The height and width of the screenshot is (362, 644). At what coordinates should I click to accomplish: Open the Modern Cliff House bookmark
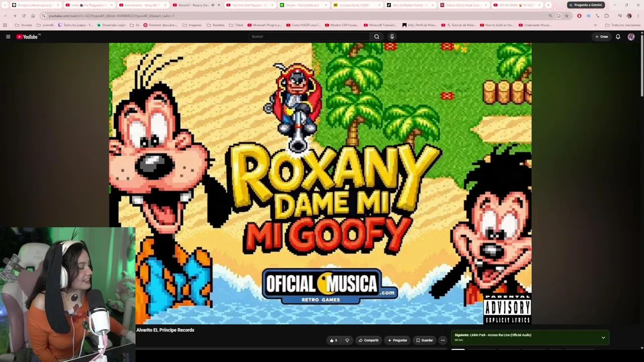pos(342,25)
